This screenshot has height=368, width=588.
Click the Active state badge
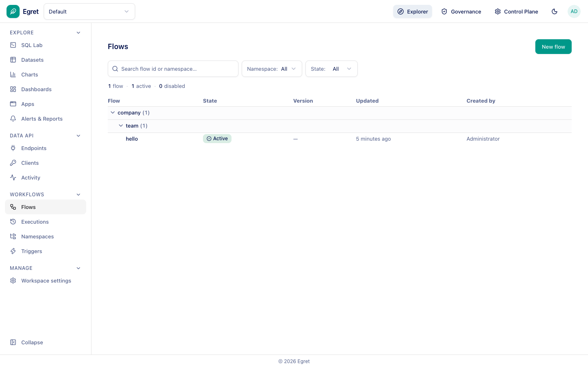click(217, 139)
